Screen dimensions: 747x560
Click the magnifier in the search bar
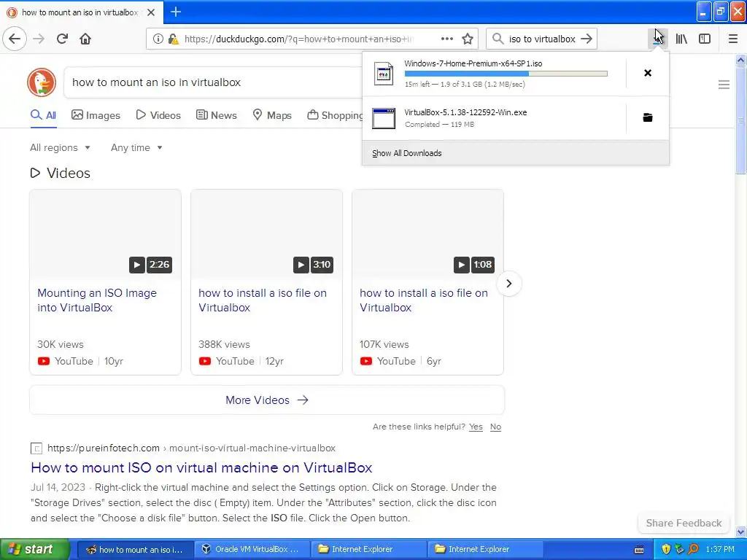pyautogui.click(x=498, y=39)
